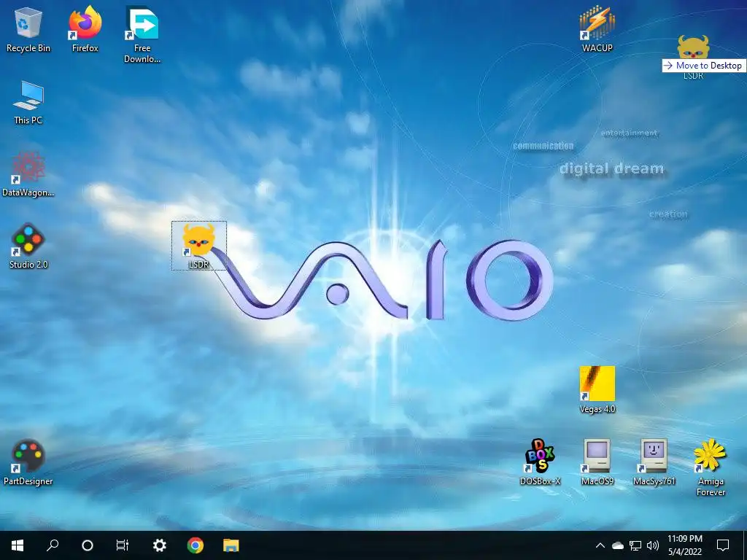Open the Action Center notifications icon
The image size is (747, 560).
(x=723, y=545)
